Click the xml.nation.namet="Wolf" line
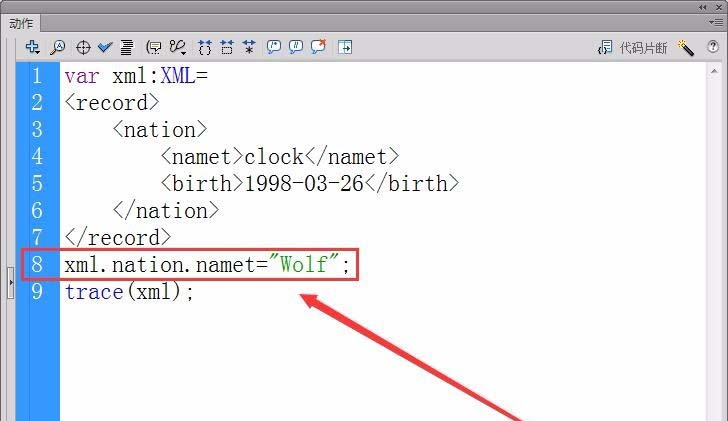The height and width of the screenshot is (421, 728). pos(207,265)
